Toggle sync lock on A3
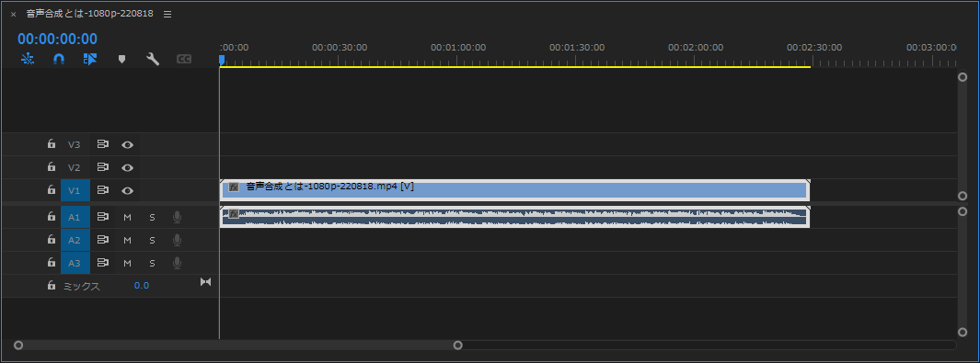980x363 pixels. coord(102,263)
